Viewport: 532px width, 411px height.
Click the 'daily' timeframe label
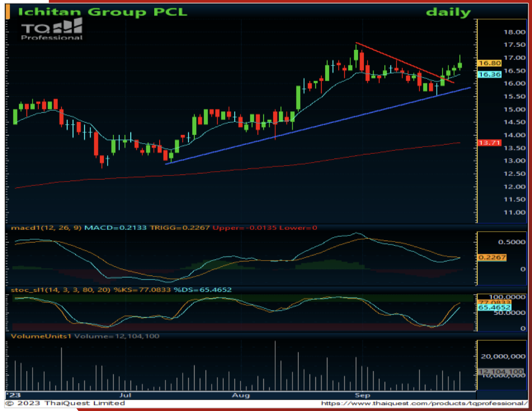(448, 12)
